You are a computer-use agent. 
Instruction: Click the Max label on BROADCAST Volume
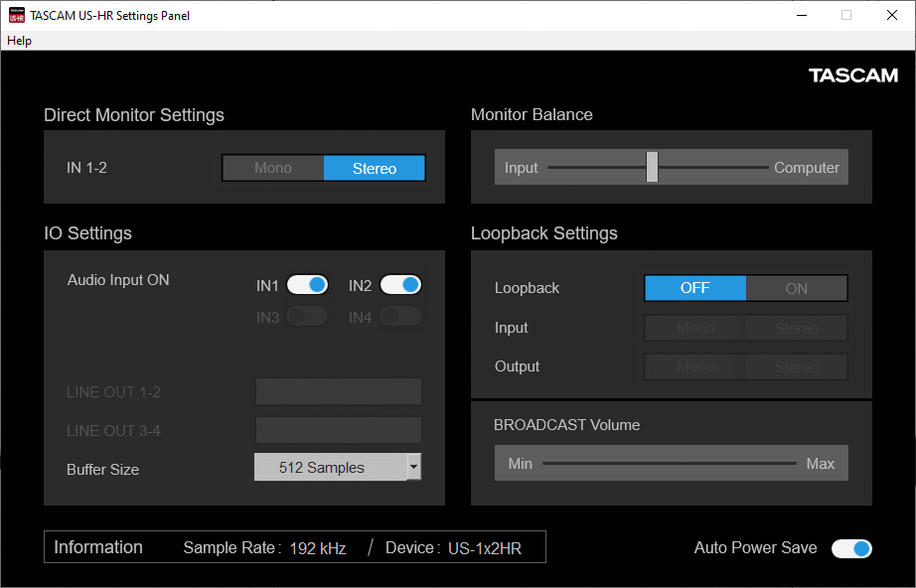pos(821,464)
